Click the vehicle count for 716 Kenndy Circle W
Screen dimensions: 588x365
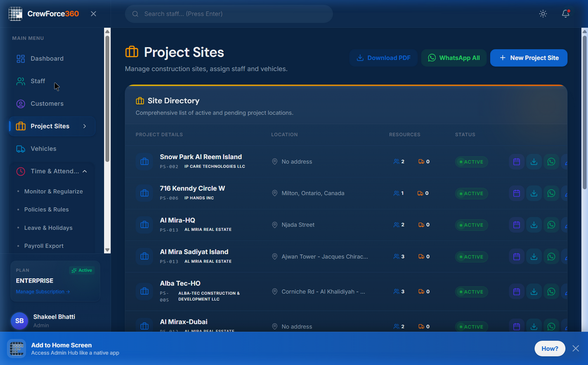tap(423, 193)
